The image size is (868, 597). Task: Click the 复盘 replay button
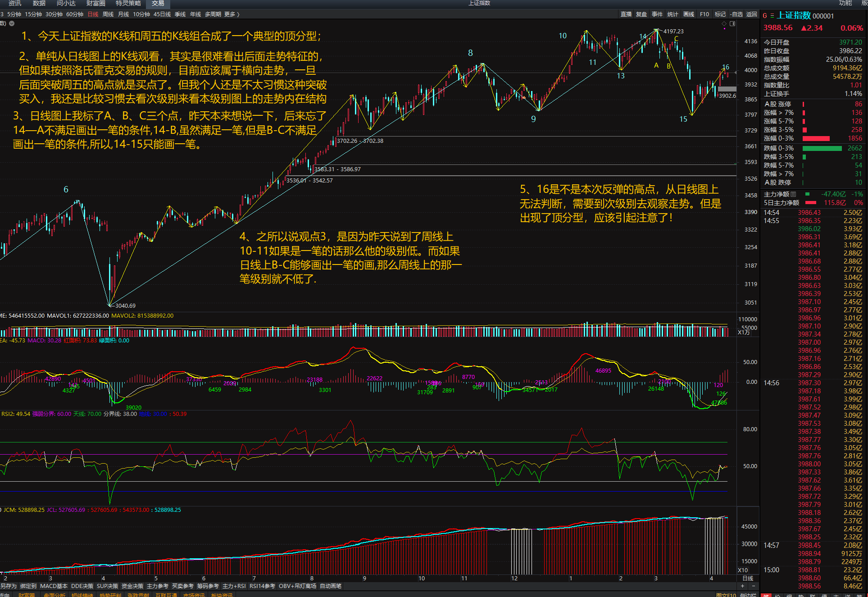coord(641,14)
